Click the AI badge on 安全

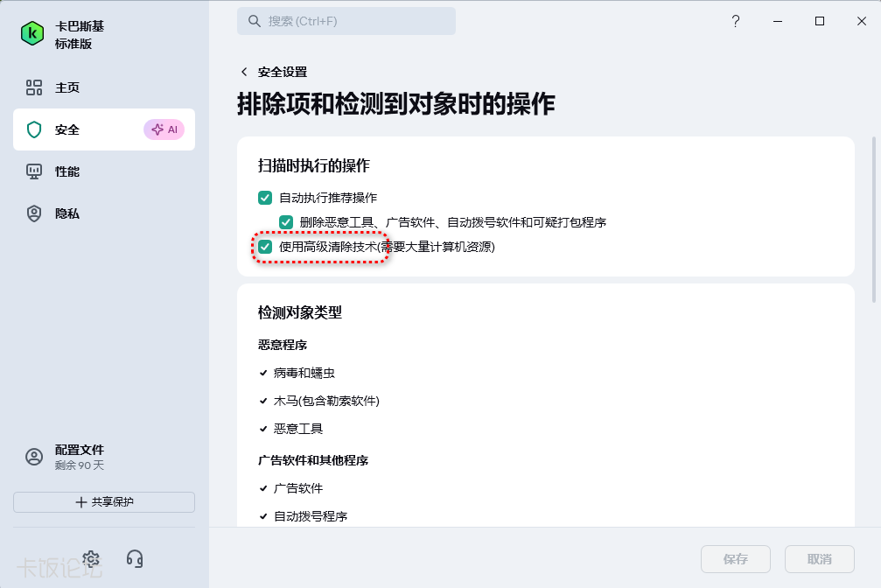pos(164,129)
